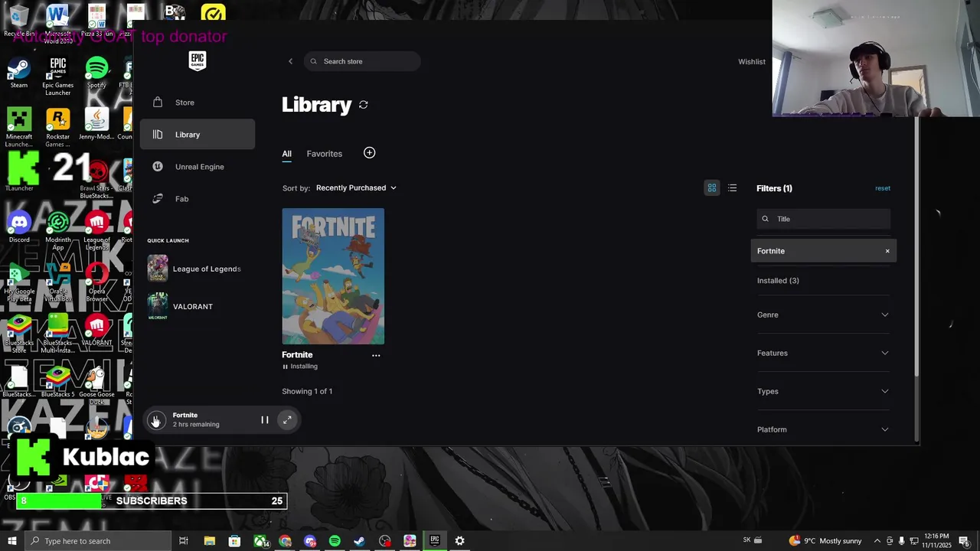Image resolution: width=980 pixels, height=551 pixels.
Task: Show hidden system tray icons
Action: pos(877,541)
